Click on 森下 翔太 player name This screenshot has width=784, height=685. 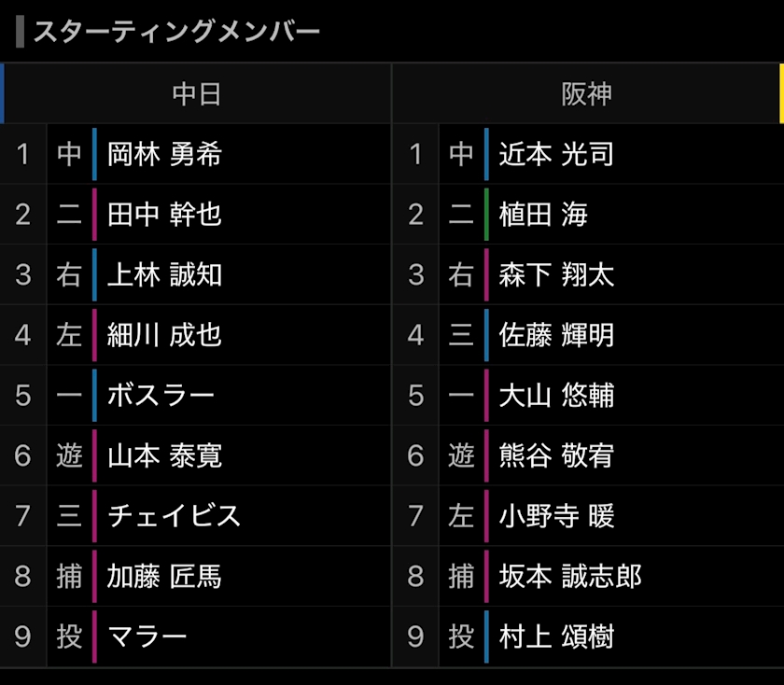(x=556, y=274)
